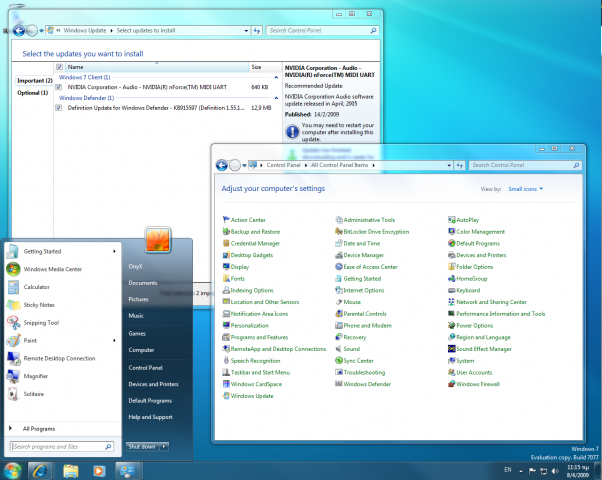Screen dimensions: 602x480
Task: Open Documents from Start menu
Action: (143, 283)
